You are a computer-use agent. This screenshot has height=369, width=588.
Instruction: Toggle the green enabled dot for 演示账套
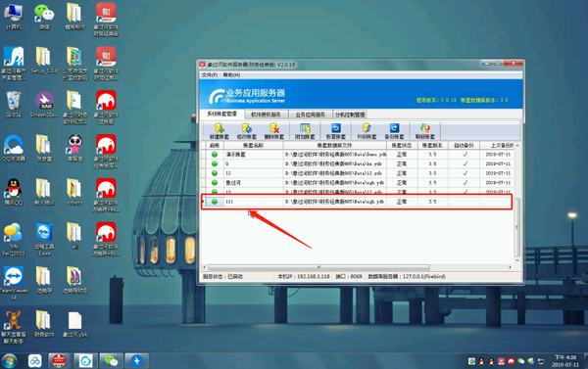[x=215, y=155]
